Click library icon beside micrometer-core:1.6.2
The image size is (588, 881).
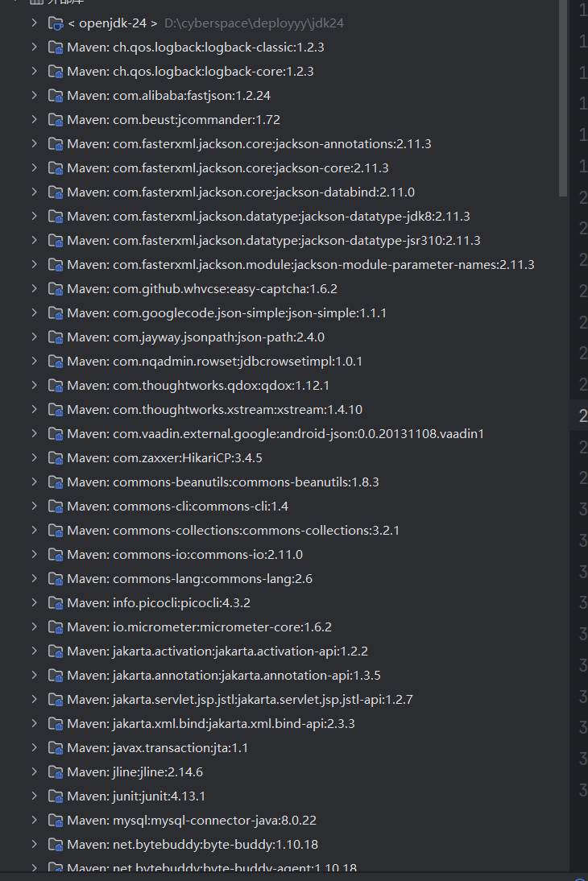[x=56, y=627]
